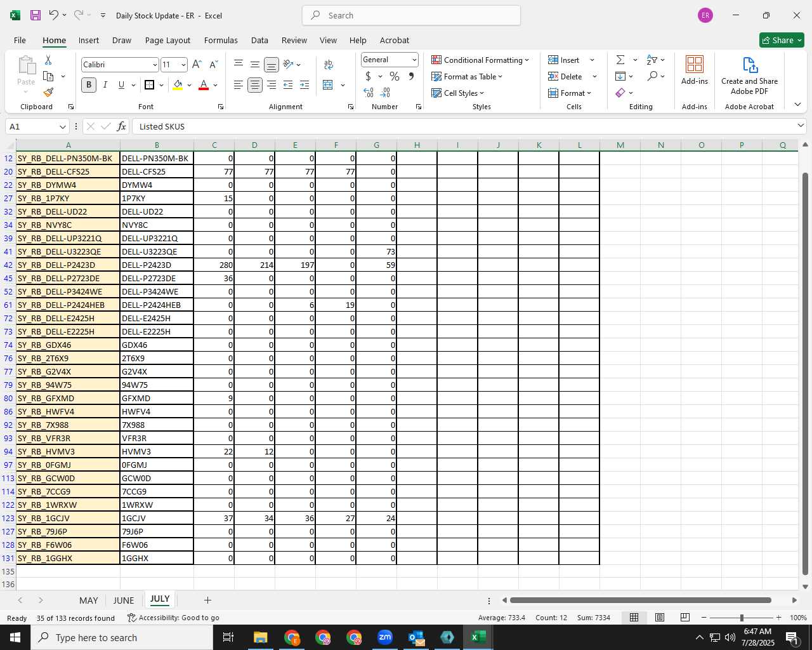Click the Decrease Indent icon
812x650 pixels.
288,84
